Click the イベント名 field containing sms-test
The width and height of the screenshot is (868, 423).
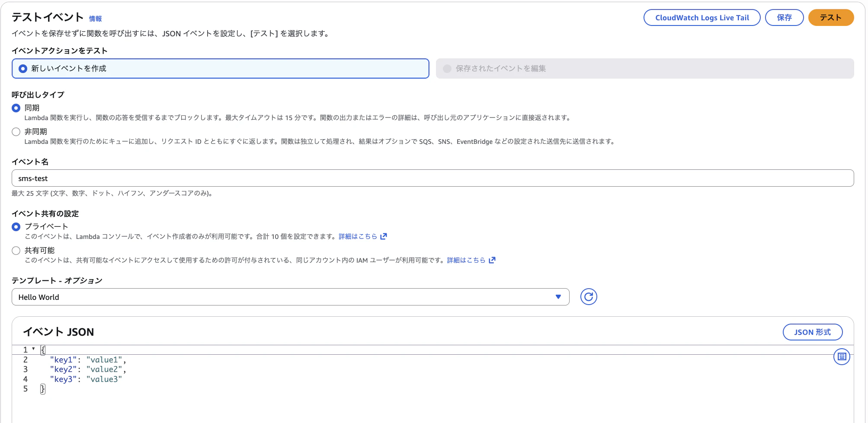432,178
